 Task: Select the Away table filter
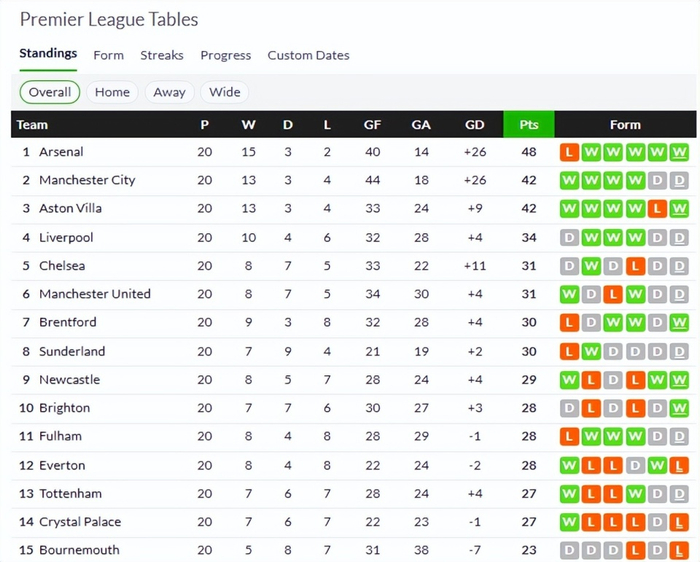169,92
